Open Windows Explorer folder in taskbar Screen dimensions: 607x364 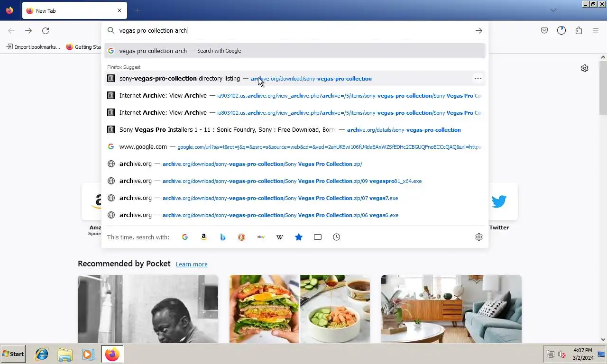[x=65, y=354]
